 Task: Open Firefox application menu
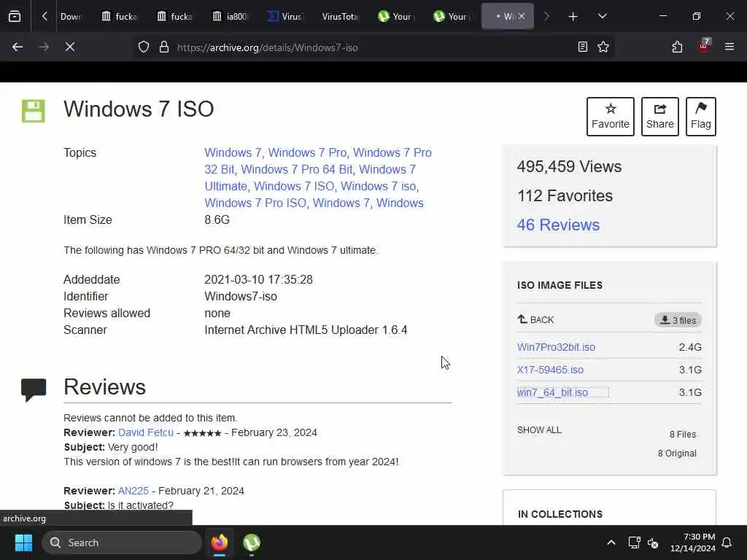click(x=729, y=47)
